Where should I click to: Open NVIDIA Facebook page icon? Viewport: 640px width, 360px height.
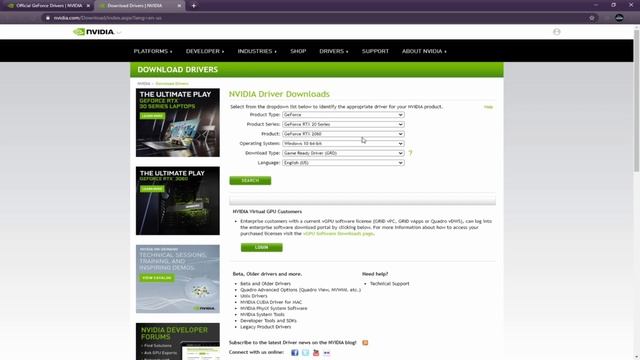[x=295, y=353]
